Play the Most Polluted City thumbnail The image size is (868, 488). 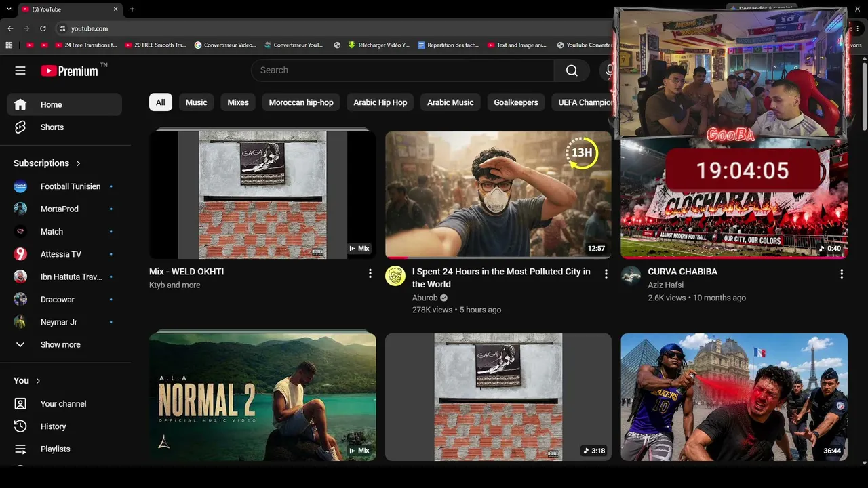[x=498, y=195]
